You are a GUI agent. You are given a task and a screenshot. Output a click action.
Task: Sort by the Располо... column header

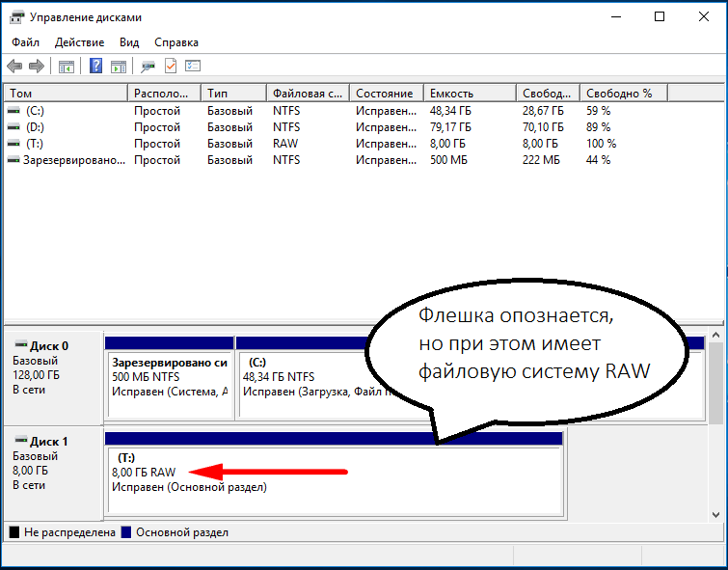click(x=164, y=94)
